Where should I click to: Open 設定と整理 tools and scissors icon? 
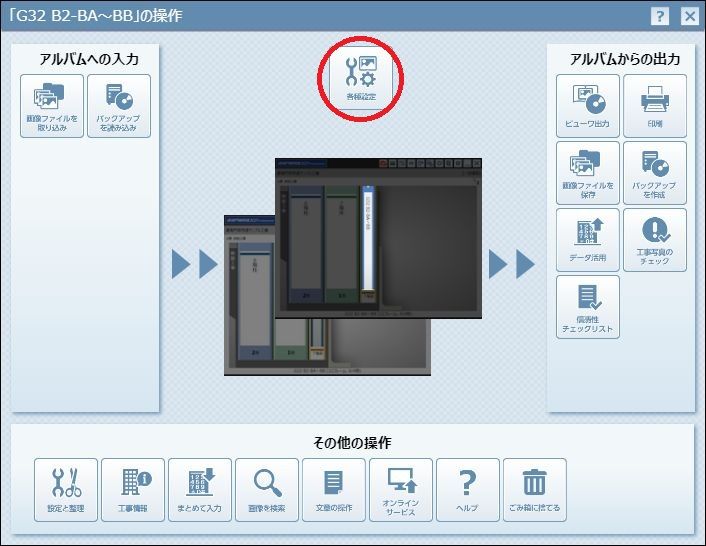pyautogui.click(x=66, y=490)
